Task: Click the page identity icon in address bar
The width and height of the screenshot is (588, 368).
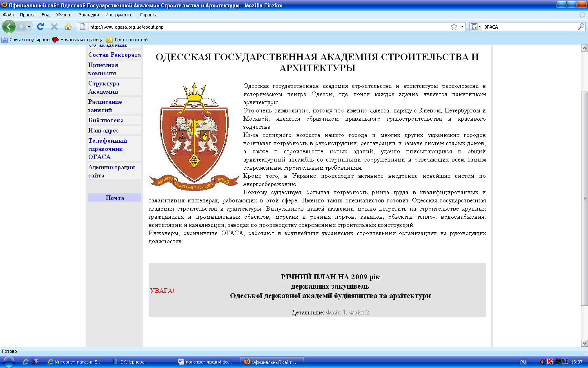Action: click(x=82, y=27)
